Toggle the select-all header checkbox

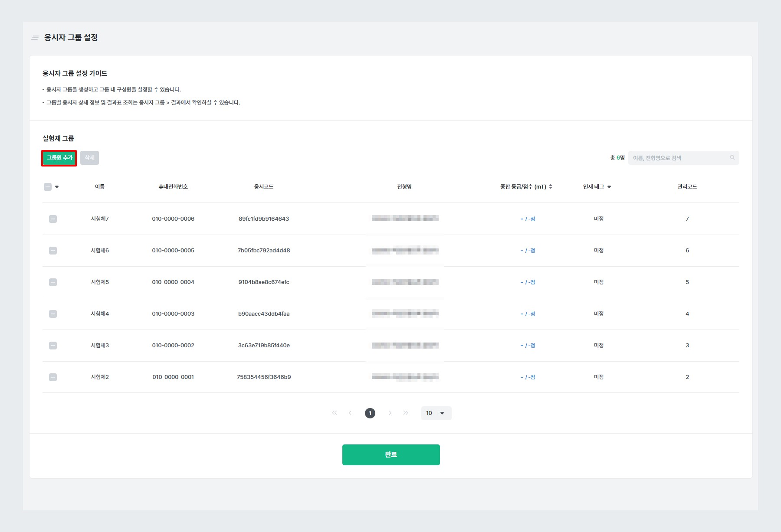pyautogui.click(x=48, y=187)
